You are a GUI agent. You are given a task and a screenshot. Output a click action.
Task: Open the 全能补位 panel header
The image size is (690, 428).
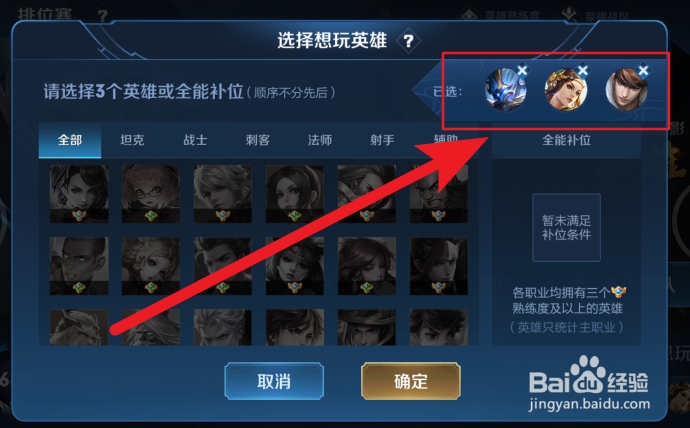pos(566,140)
